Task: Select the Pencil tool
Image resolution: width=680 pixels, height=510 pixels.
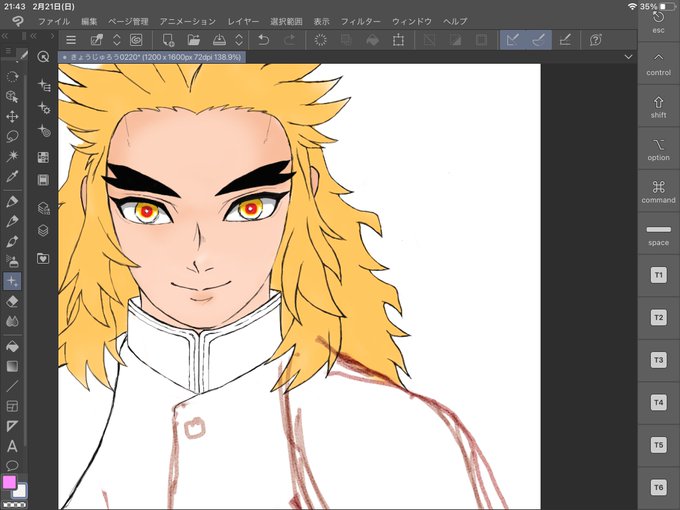Action: tap(12, 222)
